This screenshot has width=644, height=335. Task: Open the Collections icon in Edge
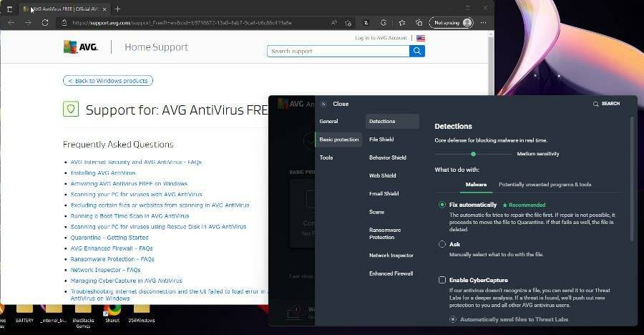pos(419,23)
